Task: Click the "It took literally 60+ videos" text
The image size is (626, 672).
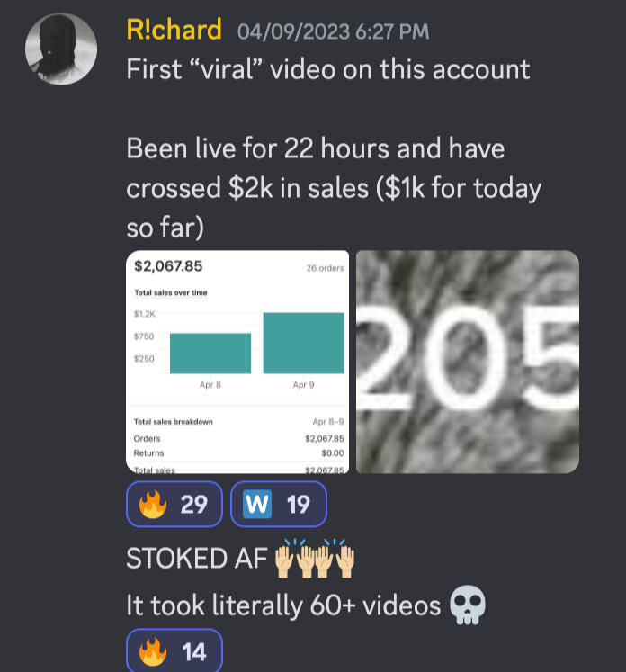Action: pyautogui.click(x=283, y=605)
